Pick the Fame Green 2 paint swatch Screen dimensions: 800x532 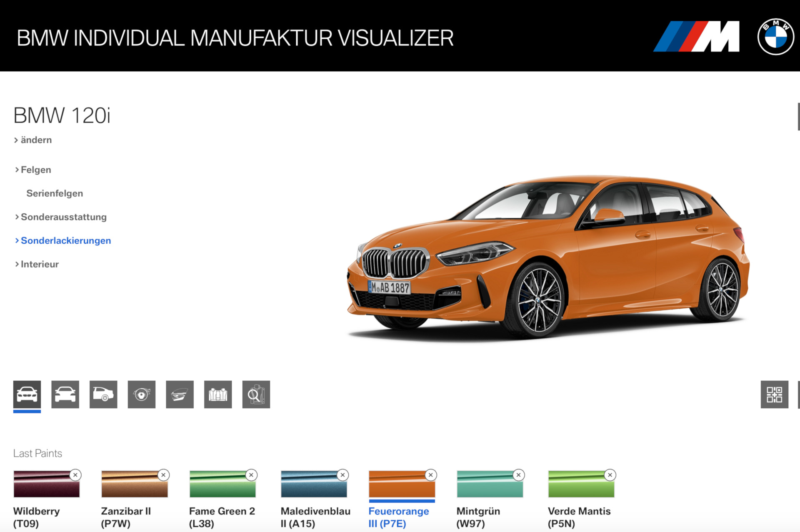tap(222, 485)
